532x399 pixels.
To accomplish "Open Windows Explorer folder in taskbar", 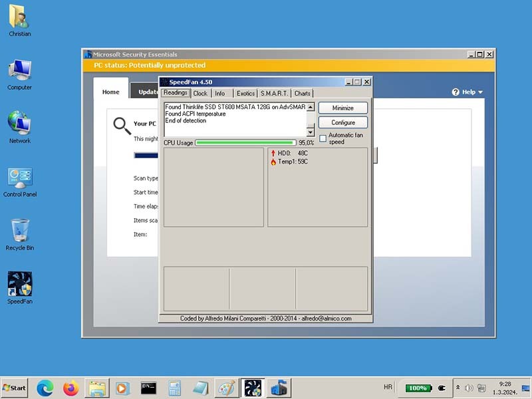I will [x=97, y=388].
